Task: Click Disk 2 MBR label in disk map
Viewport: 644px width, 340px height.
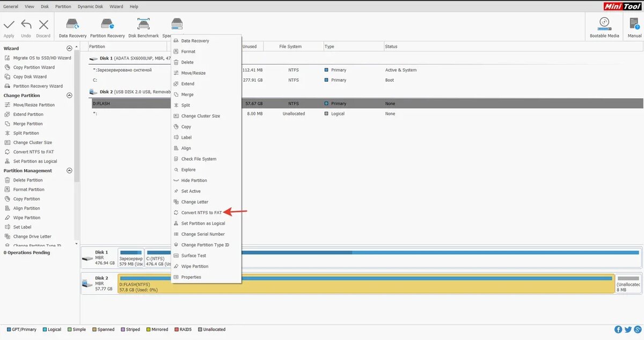Action: (x=99, y=284)
